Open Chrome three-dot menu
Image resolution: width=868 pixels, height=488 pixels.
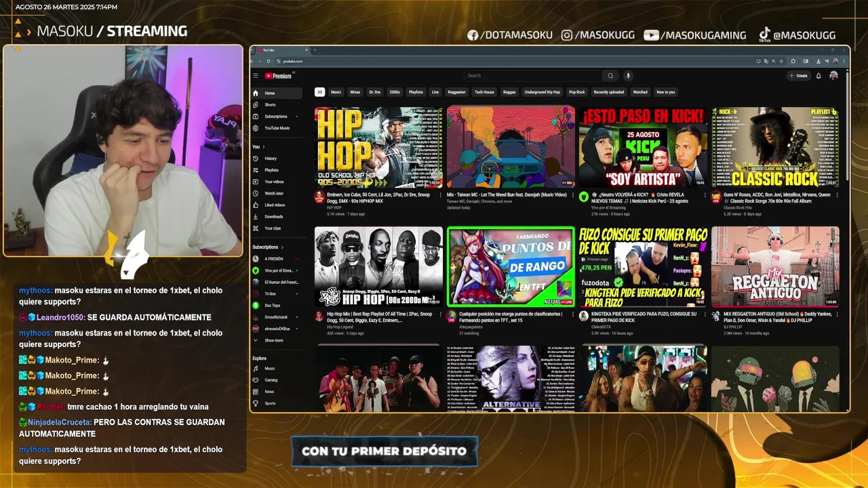click(x=843, y=61)
